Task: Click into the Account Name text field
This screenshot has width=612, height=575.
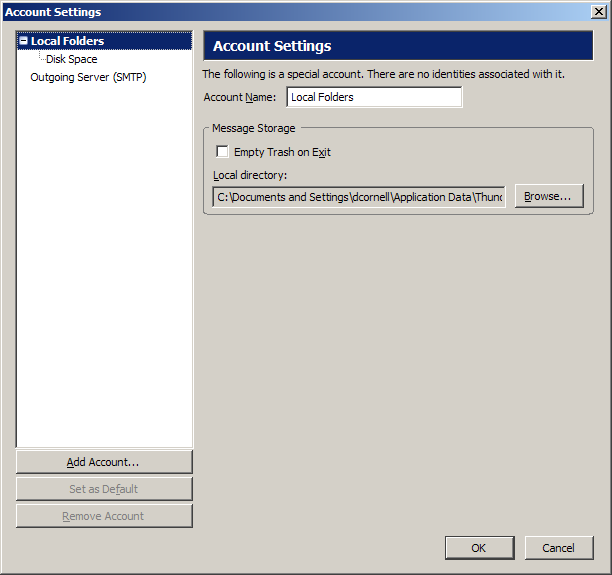Action: 373,97
